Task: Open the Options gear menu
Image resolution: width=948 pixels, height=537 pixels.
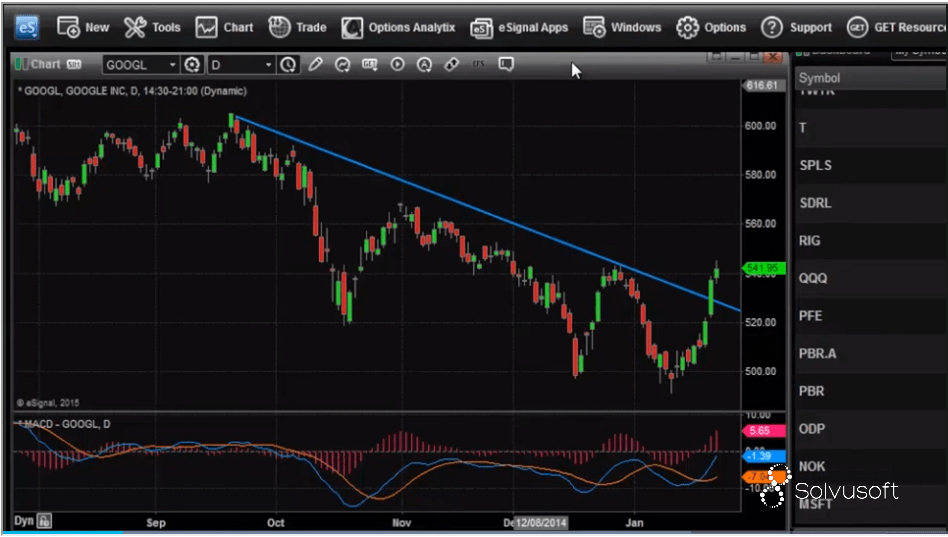Action: click(x=711, y=27)
